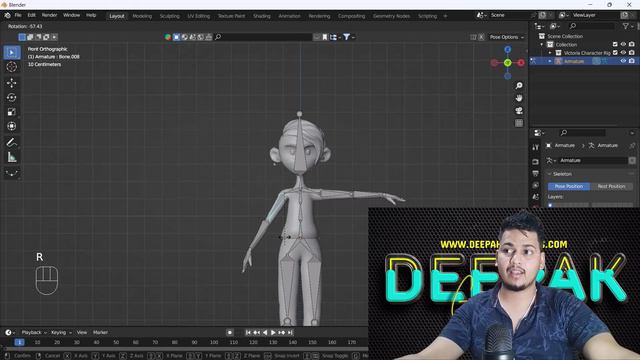Open the View Layer properties tab icon
Screen dimensions: 640x360
[536, 185]
